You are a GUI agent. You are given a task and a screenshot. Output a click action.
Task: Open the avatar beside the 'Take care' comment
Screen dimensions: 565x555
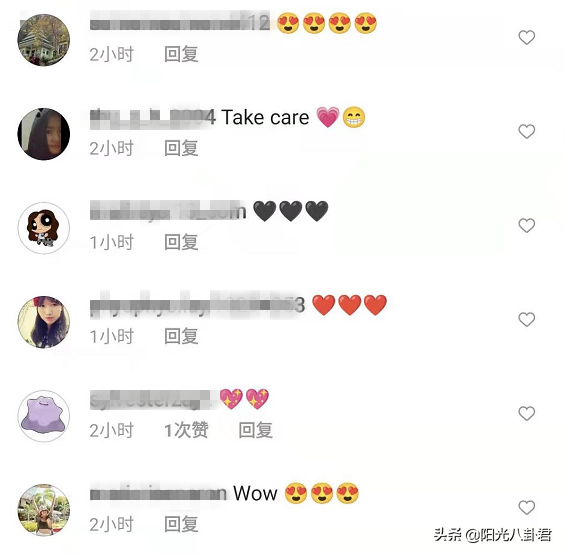pyautogui.click(x=44, y=134)
